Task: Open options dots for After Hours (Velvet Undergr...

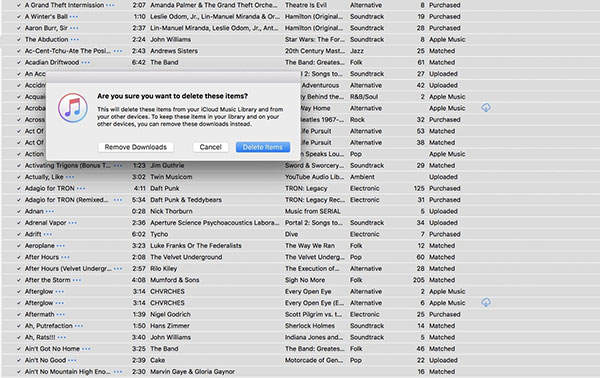Action: pos(118,269)
